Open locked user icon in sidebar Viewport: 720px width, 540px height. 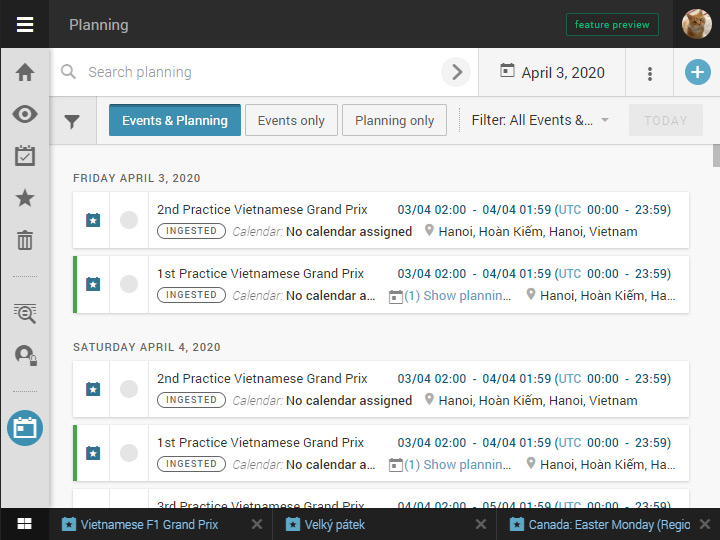click(26, 355)
